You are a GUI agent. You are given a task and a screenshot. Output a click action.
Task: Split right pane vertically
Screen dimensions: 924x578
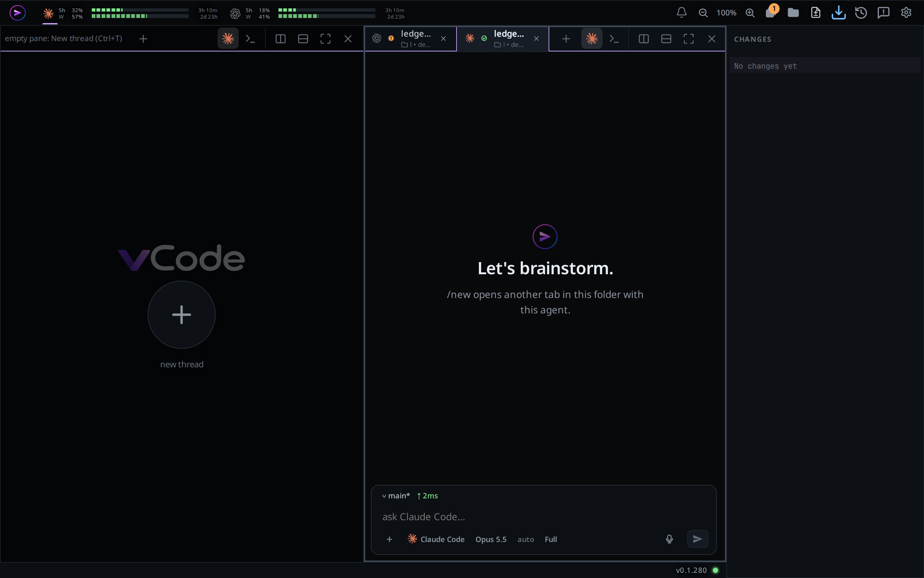644,39
